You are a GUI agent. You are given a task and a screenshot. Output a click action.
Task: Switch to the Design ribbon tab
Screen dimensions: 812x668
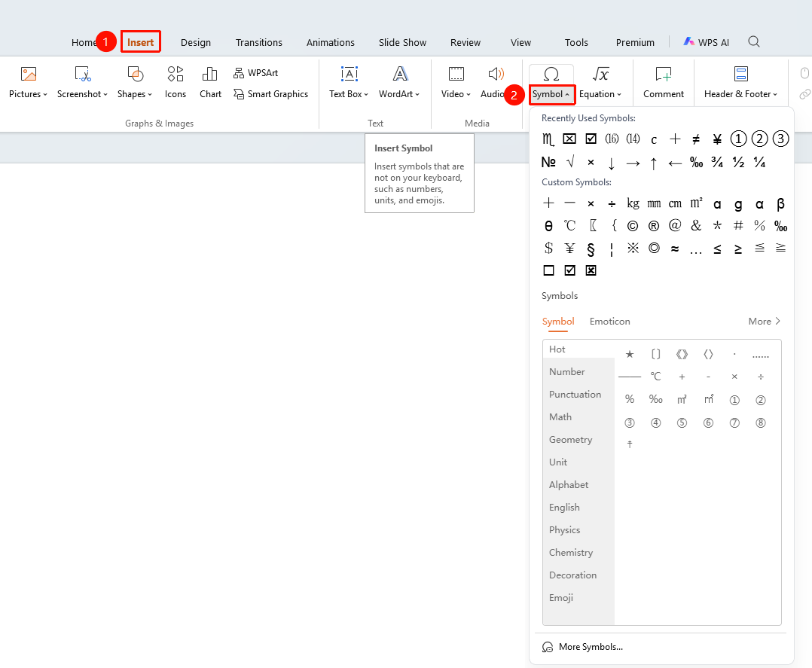click(x=196, y=42)
